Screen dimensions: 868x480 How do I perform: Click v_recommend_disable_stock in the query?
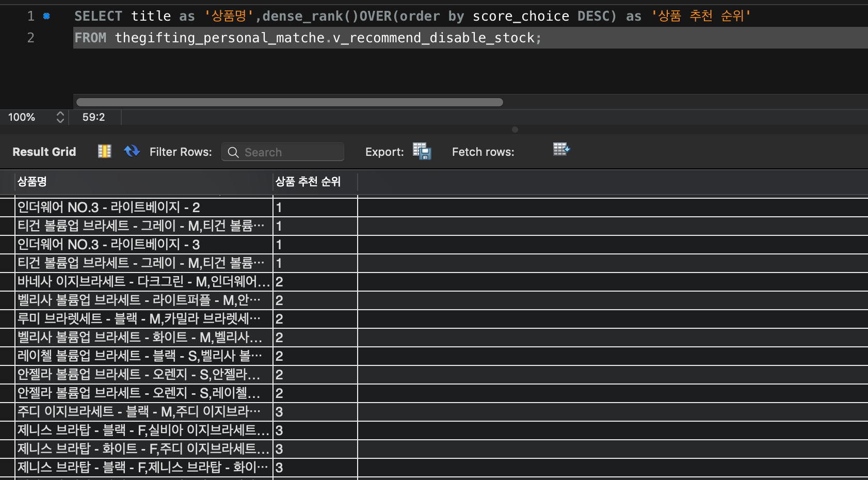pos(433,38)
